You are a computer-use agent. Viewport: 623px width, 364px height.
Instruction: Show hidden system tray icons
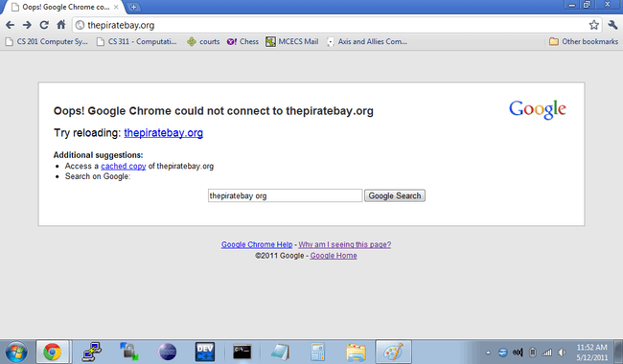(x=488, y=353)
